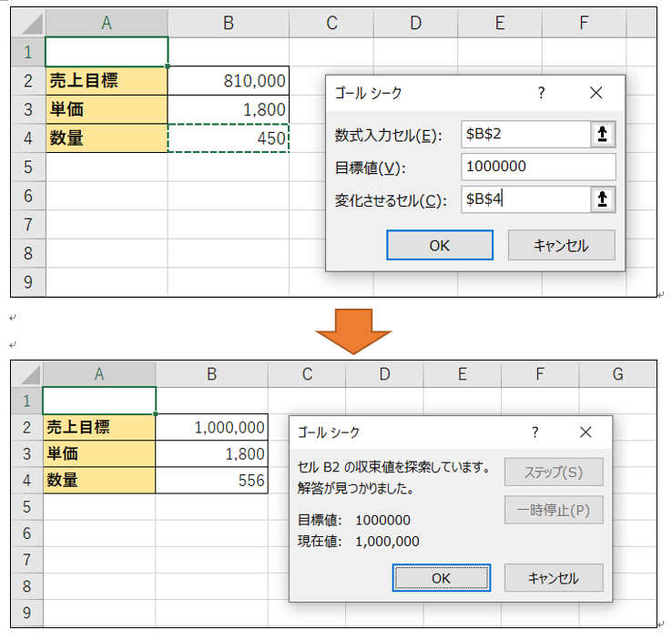Select column G header in bottom sheet
The image size is (672, 640).
(x=617, y=373)
